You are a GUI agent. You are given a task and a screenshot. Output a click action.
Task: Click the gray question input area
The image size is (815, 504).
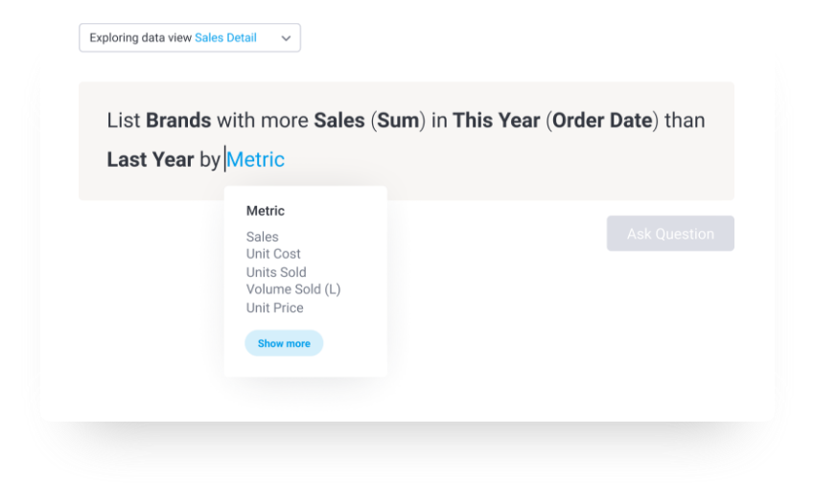point(407,141)
